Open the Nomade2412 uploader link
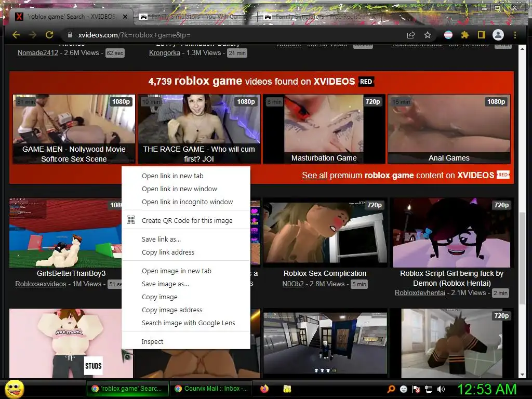Image resolution: width=532 pixels, height=399 pixels. pos(37,52)
